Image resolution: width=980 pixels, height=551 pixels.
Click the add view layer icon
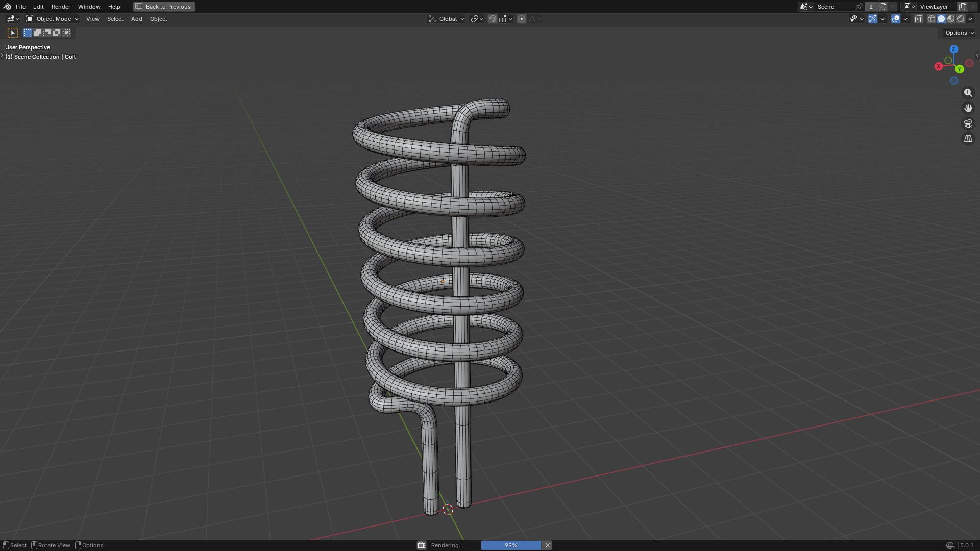point(963,7)
